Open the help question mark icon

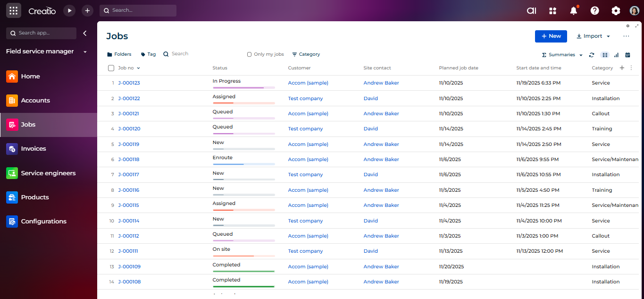(595, 11)
